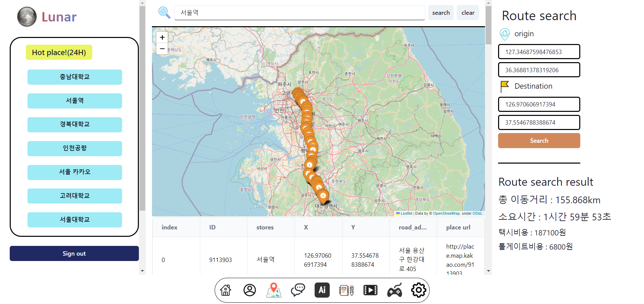Select hot place 경북대학교
This screenshot has height=304, width=644.
(75, 125)
